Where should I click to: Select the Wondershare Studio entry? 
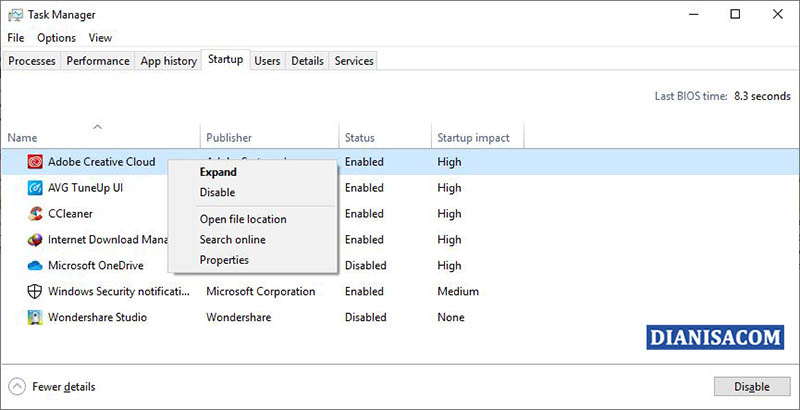(x=97, y=318)
